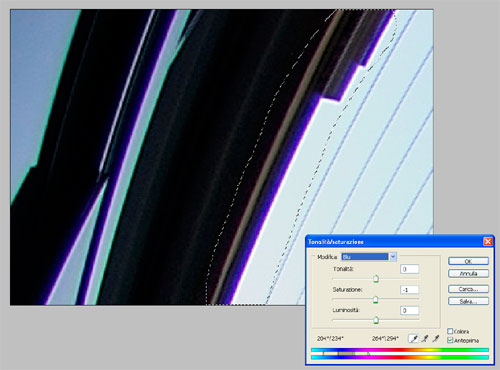Close the Tonalità/saturazione dialog
This screenshot has height=370, width=500.
[x=488, y=241]
